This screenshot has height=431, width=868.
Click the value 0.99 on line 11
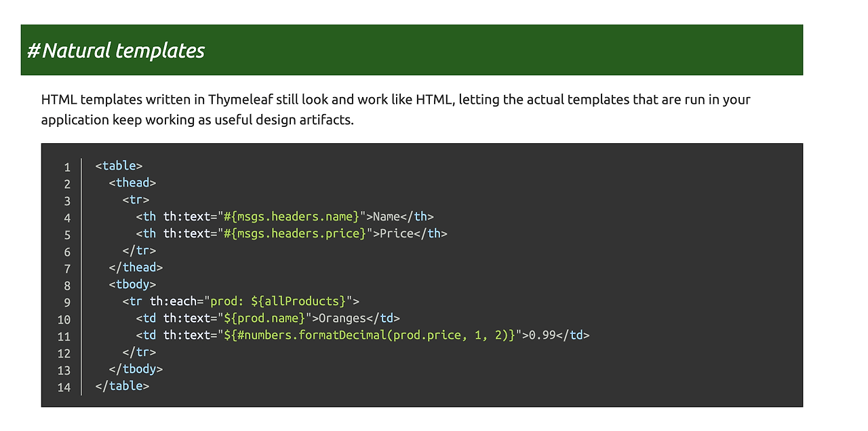[542, 335]
